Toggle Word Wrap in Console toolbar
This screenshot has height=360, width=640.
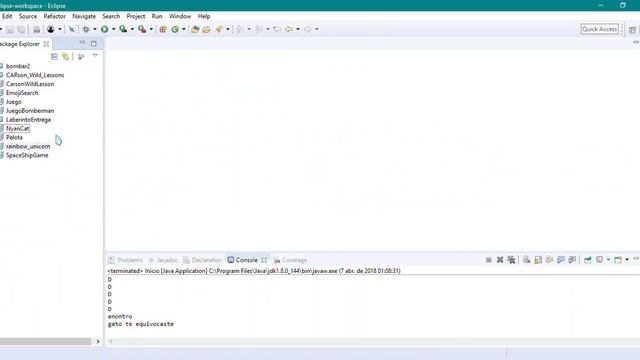click(x=549, y=260)
